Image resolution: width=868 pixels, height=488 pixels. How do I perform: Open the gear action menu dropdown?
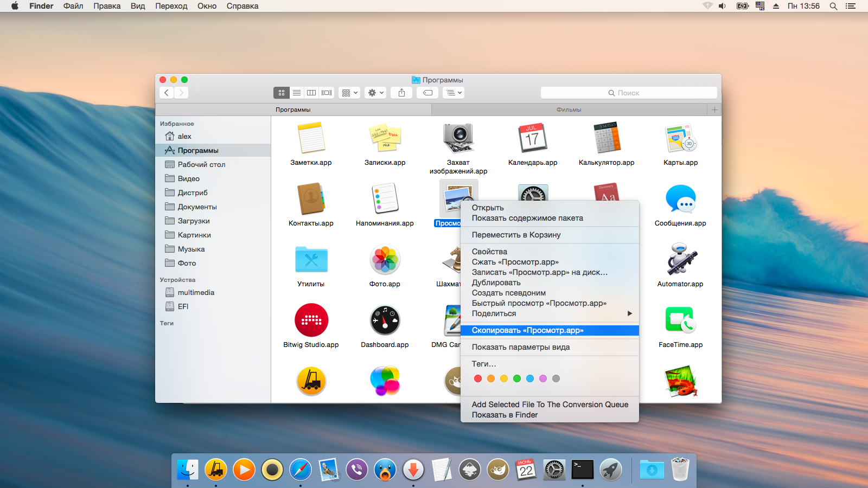(x=375, y=93)
